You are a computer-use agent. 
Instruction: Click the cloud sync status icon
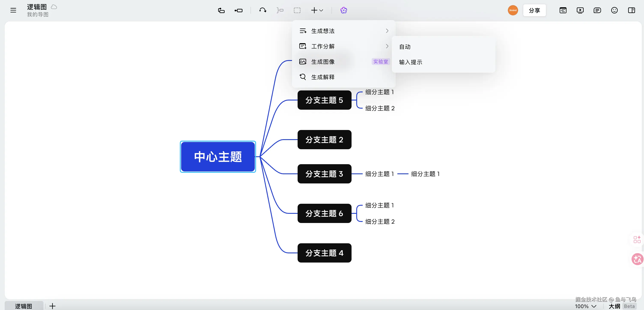54,7
